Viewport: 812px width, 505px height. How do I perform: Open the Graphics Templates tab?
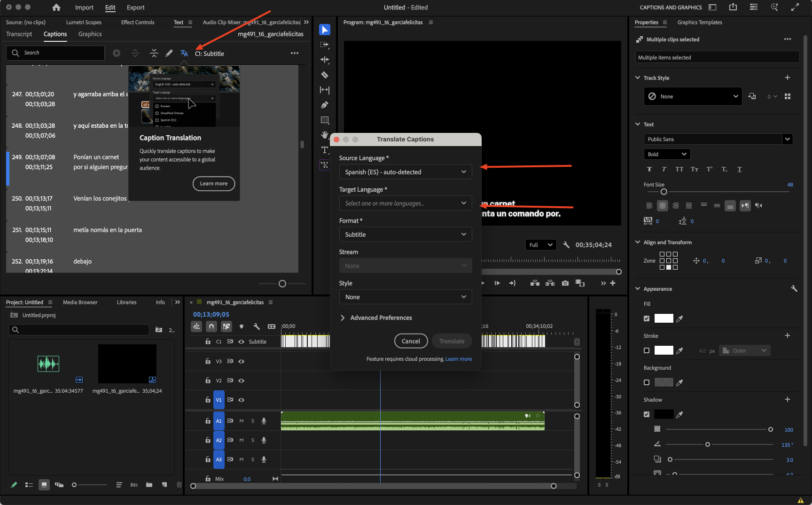(699, 23)
